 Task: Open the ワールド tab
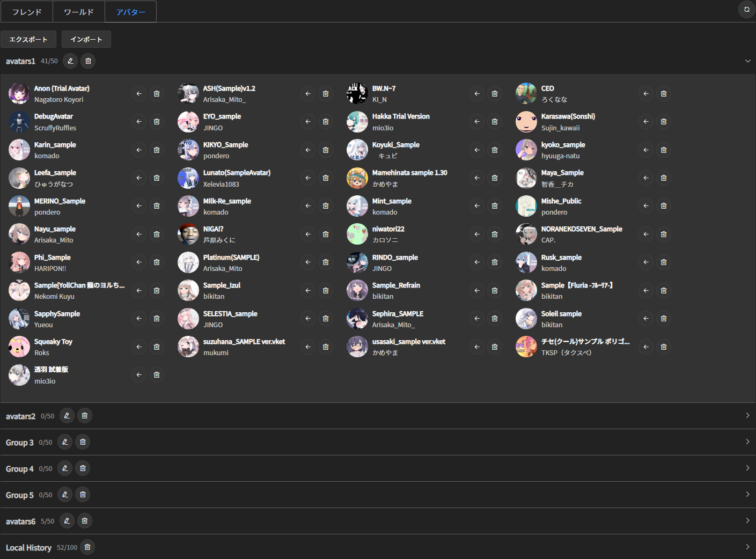[x=79, y=12]
